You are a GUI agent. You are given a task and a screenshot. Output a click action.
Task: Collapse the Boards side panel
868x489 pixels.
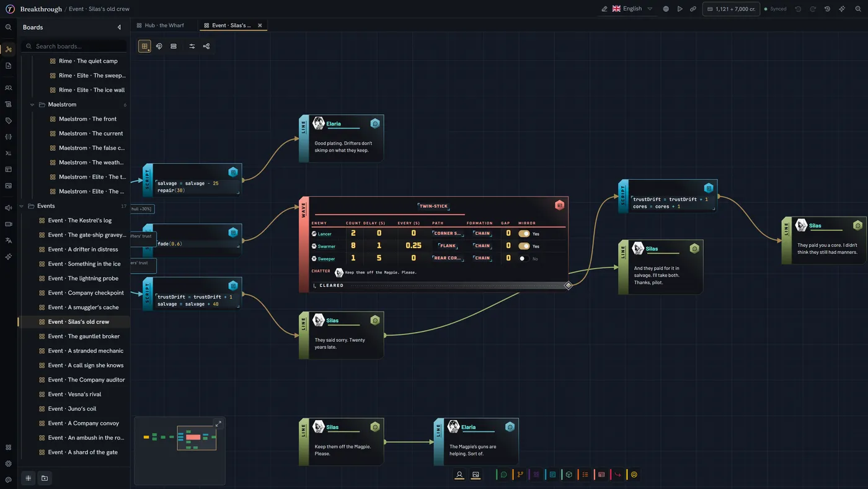[x=119, y=27]
